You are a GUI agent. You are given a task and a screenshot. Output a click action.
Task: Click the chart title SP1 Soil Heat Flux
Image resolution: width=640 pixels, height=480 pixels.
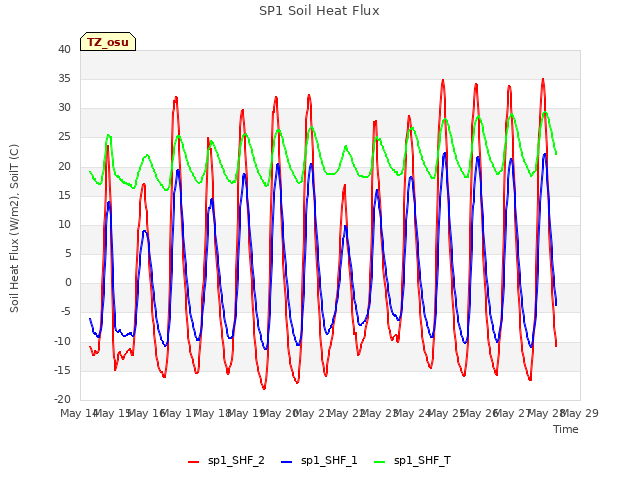(319, 11)
